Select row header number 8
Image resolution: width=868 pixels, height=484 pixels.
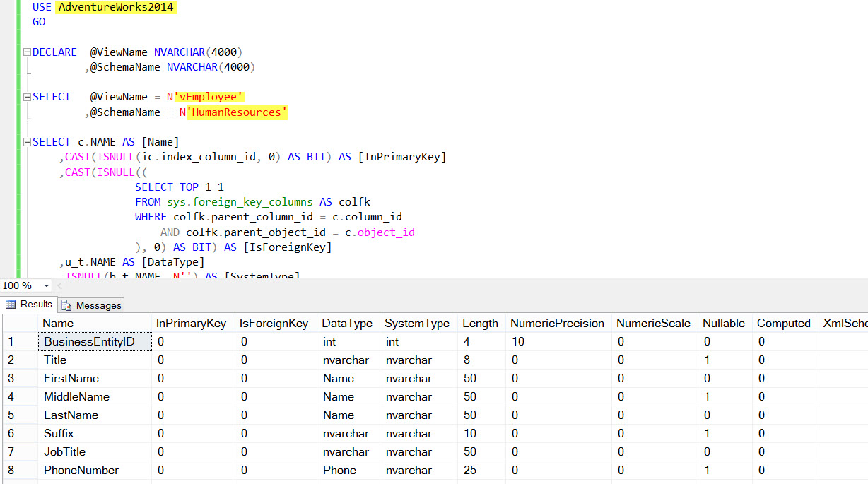click(20, 471)
